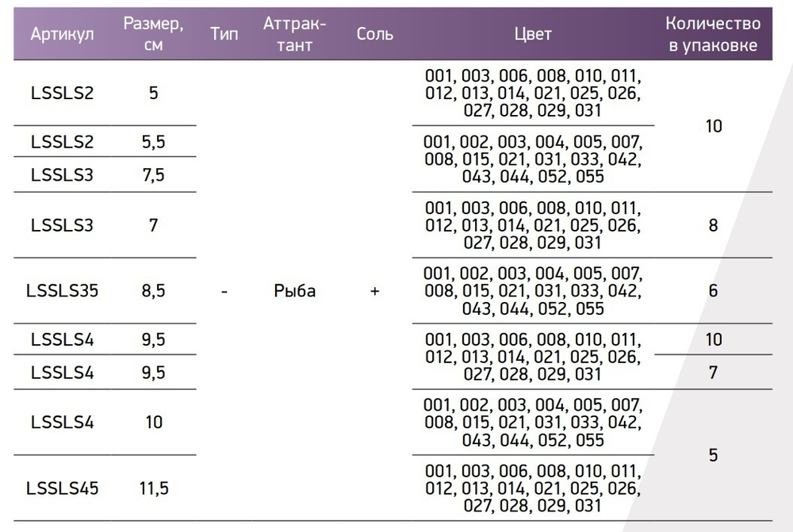Click the 8,5 size cell
The width and height of the screenshot is (793, 532).
[x=154, y=291]
